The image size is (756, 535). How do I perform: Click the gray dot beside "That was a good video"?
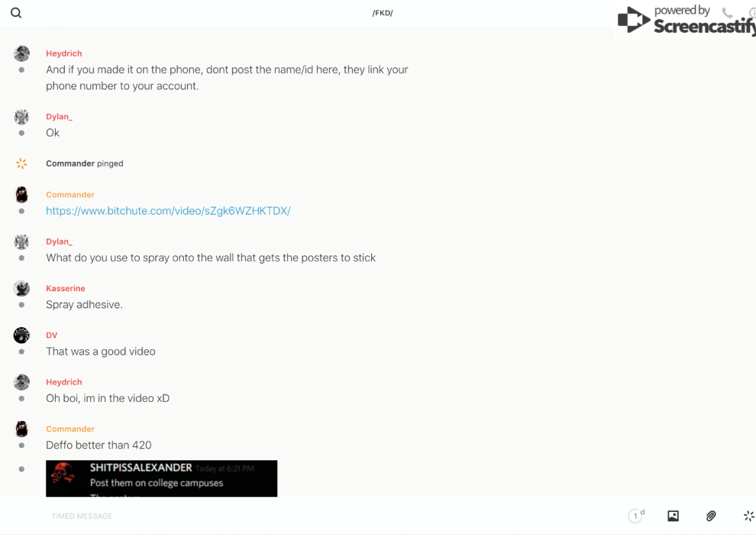pos(21,352)
